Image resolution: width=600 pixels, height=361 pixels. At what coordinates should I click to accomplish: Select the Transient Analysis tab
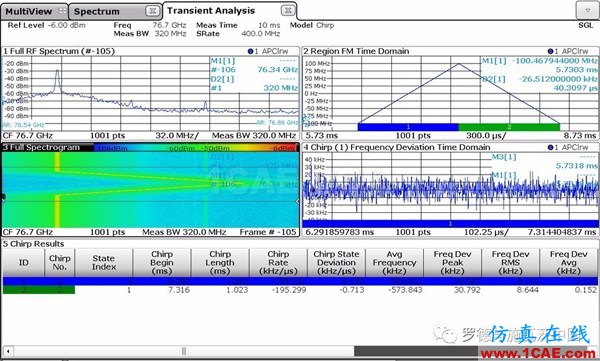(x=230, y=11)
